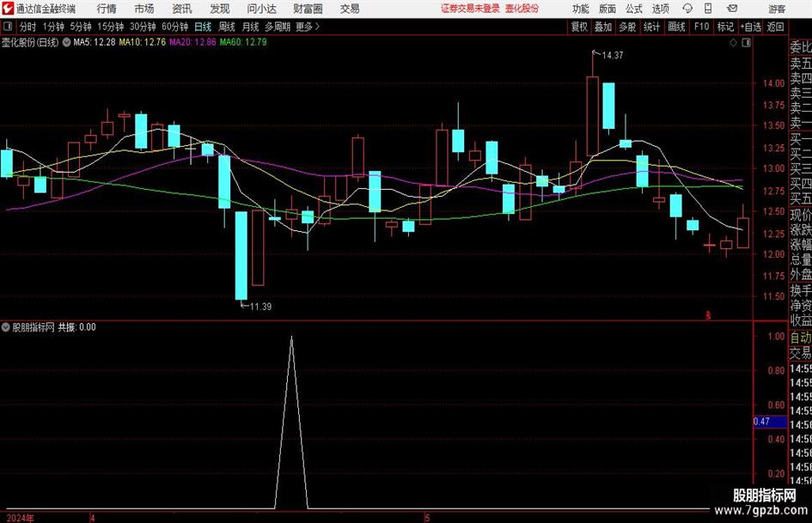Open the mail envelope icon
The width and height of the screenshot is (812, 523).
(x=732, y=9)
